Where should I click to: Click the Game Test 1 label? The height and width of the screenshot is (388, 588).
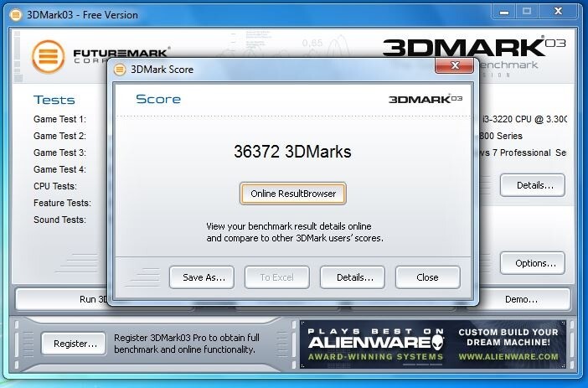click(59, 119)
